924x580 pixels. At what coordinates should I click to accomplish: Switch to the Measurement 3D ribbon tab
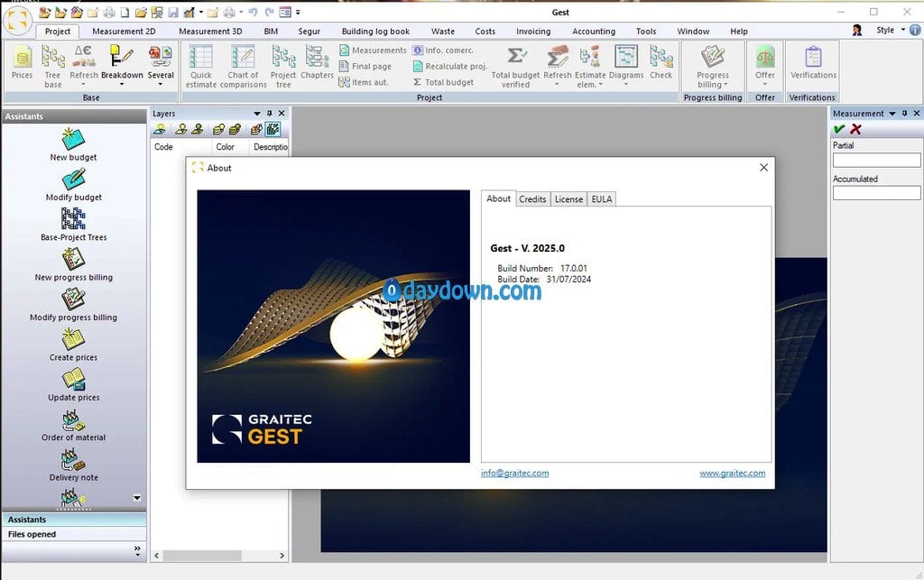[210, 32]
